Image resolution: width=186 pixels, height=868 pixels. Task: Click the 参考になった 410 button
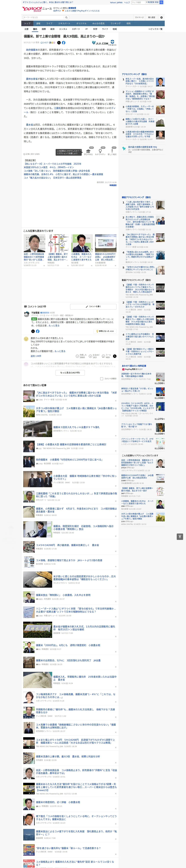[105, 331]
